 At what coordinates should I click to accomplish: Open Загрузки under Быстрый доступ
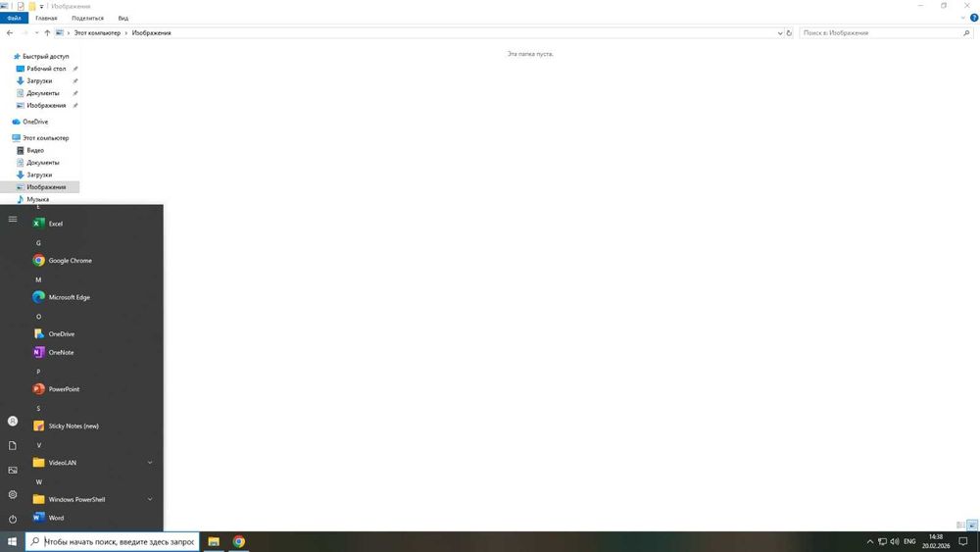[39, 81]
